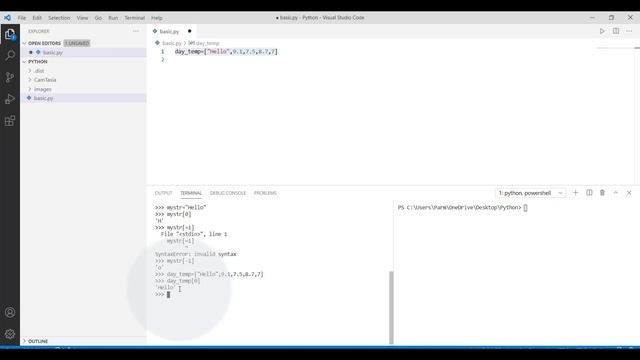Focus the PowerShell terminal prompt
640x360 pixels.
click(526, 207)
